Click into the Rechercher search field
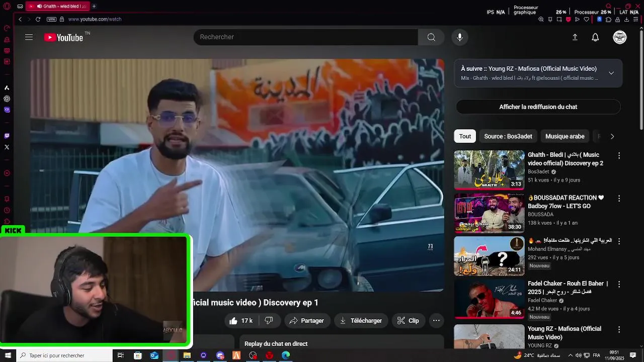Image resolution: width=644 pixels, height=362 pixels. (306, 37)
